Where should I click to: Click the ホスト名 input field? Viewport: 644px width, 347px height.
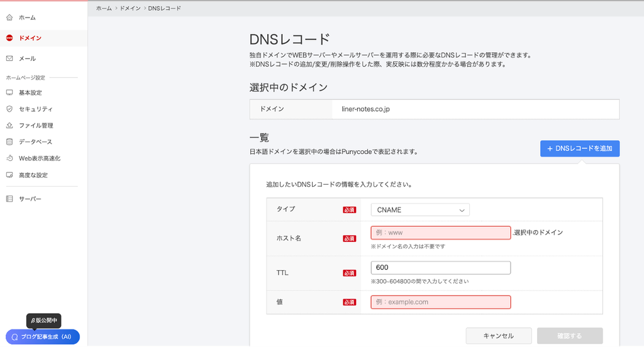tap(441, 233)
